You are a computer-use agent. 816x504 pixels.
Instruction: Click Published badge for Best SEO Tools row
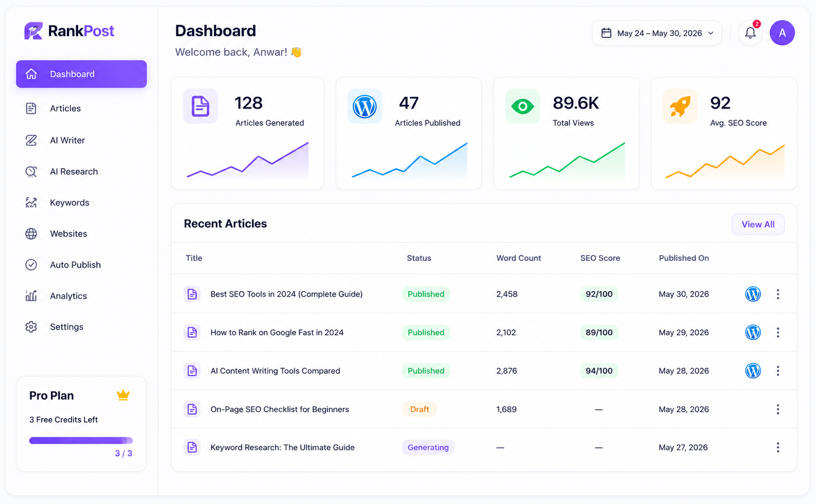pyautogui.click(x=426, y=294)
